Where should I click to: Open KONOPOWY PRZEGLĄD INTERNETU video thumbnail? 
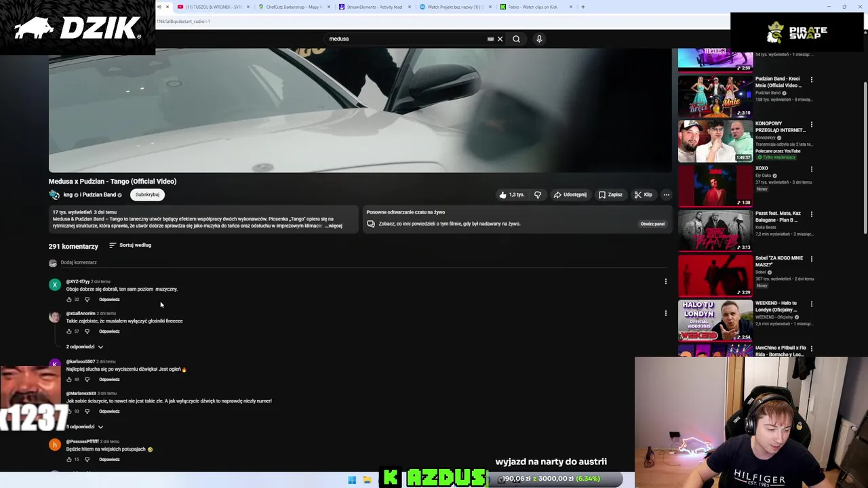coord(715,141)
